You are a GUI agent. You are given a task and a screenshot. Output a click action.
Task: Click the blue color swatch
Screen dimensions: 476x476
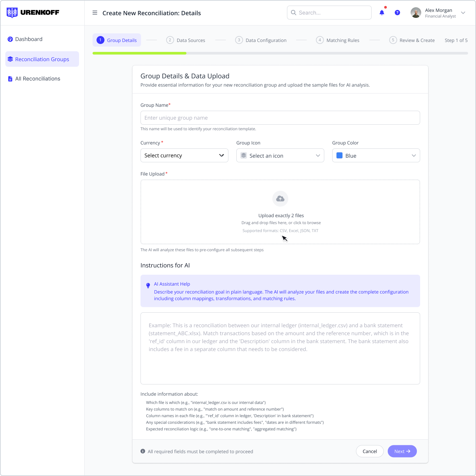point(339,155)
